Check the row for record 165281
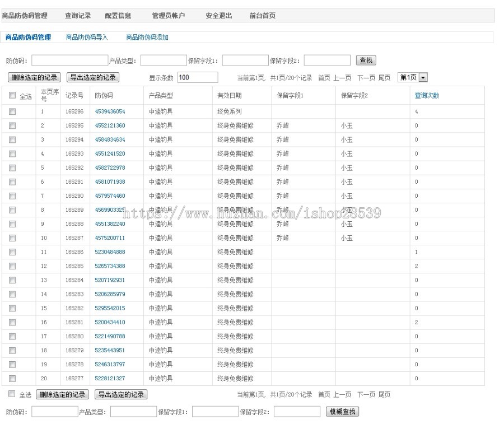The width and height of the screenshot is (504, 424). [x=12, y=323]
